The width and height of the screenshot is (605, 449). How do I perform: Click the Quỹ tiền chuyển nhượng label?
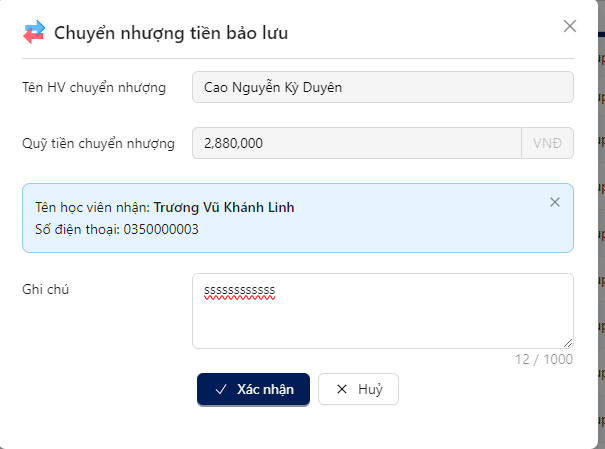click(x=98, y=143)
